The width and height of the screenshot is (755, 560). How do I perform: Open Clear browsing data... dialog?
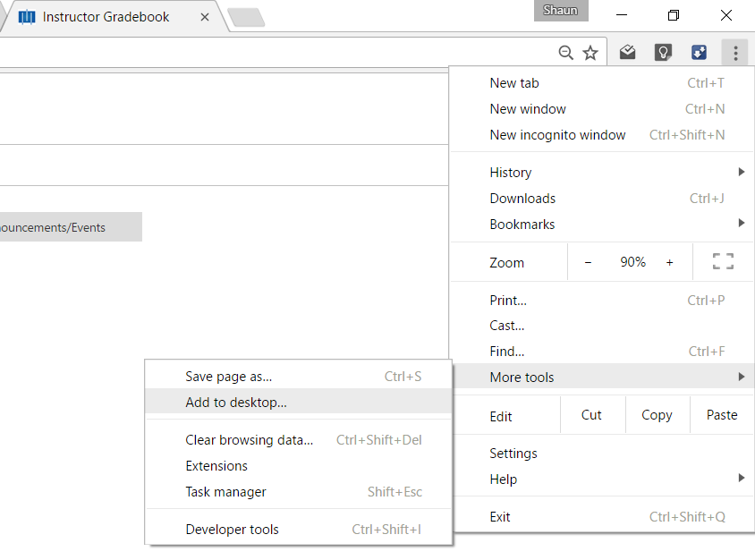pos(299,440)
